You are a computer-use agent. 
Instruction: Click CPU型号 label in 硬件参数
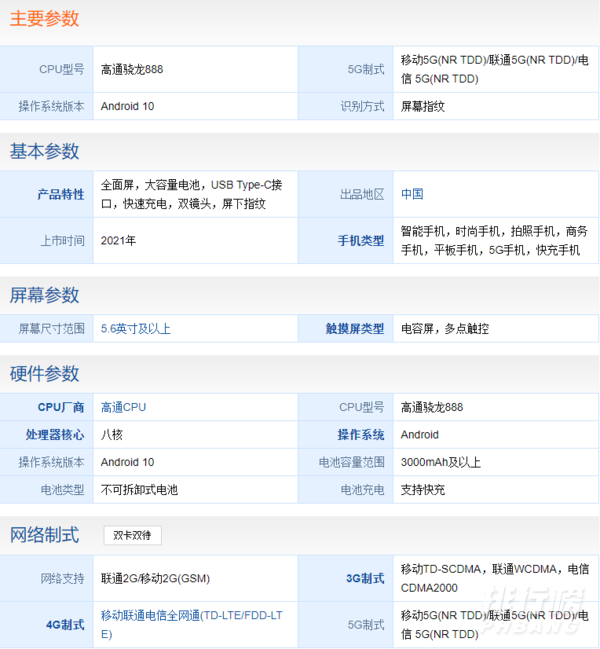point(362,407)
